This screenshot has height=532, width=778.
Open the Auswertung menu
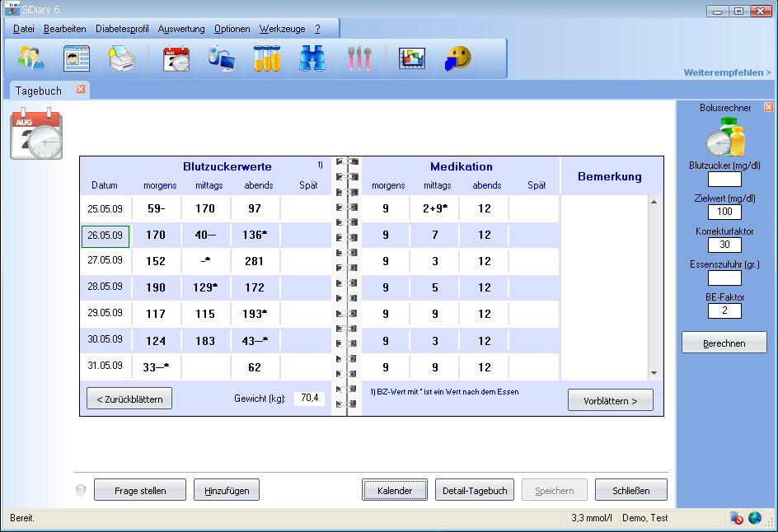pyautogui.click(x=181, y=29)
